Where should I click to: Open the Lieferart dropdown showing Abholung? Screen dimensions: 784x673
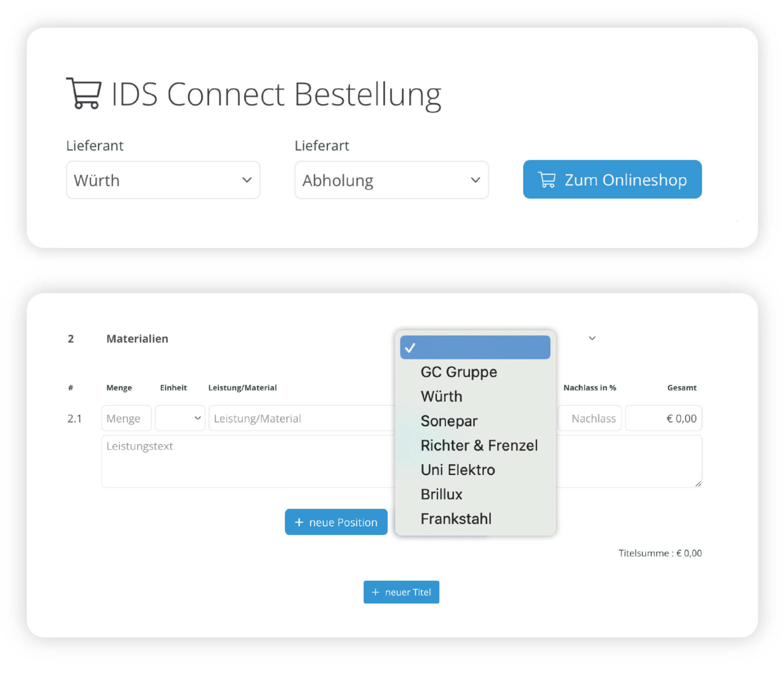pos(391,180)
